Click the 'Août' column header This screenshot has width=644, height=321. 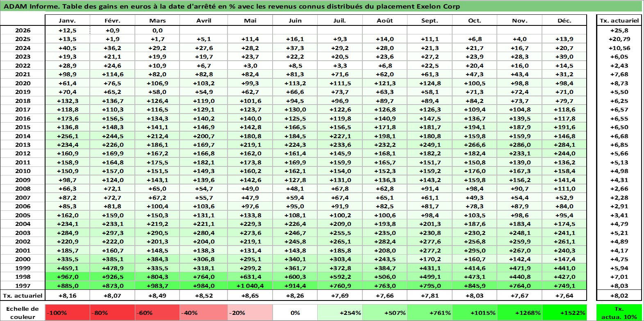coord(385,20)
